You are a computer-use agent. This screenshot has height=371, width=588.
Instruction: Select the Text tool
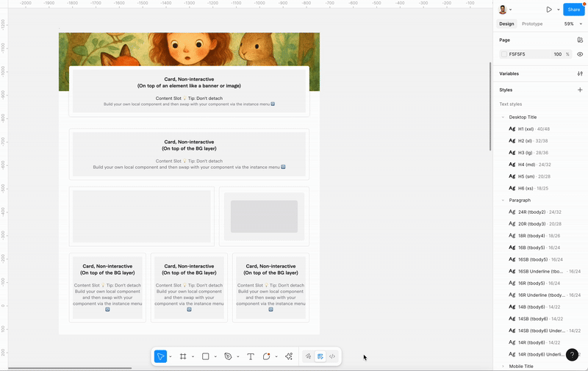click(251, 356)
